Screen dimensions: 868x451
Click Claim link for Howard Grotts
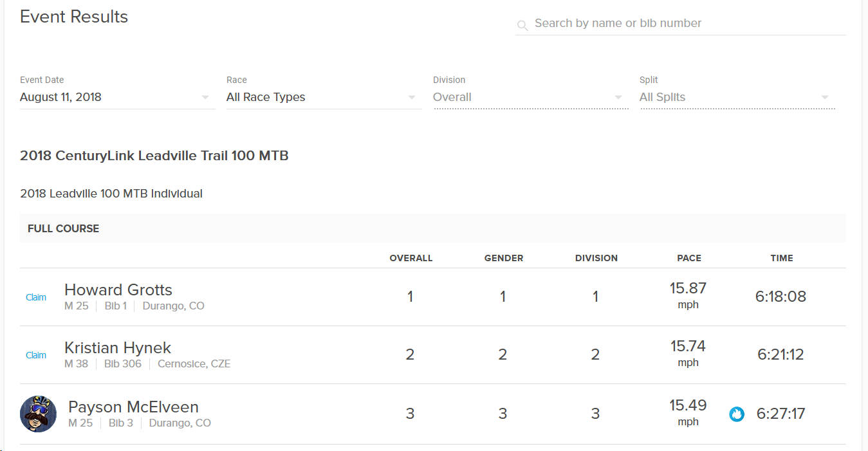pos(36,297)
